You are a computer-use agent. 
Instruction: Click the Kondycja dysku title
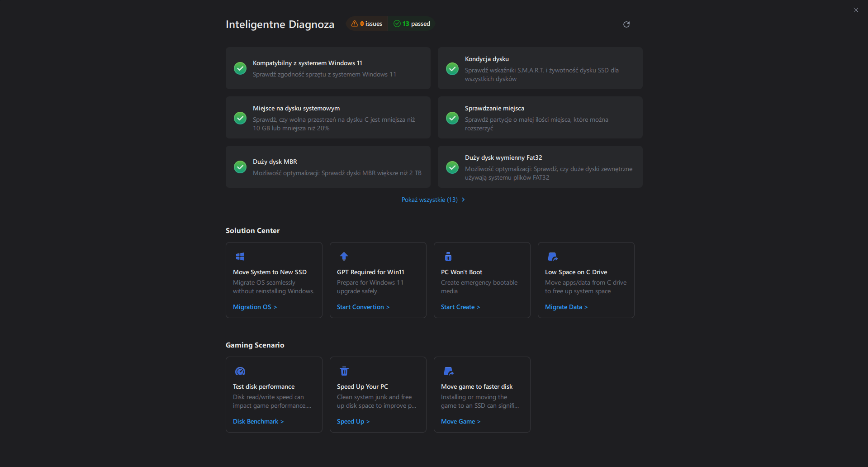[487, 59]
